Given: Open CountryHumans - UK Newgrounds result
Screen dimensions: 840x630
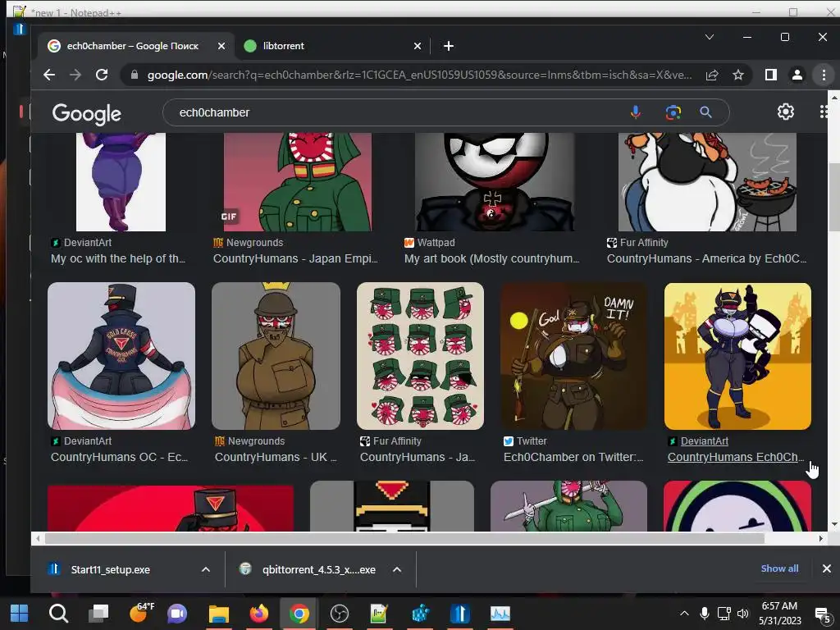Looking at the screenshot, I should pos(276,457).
